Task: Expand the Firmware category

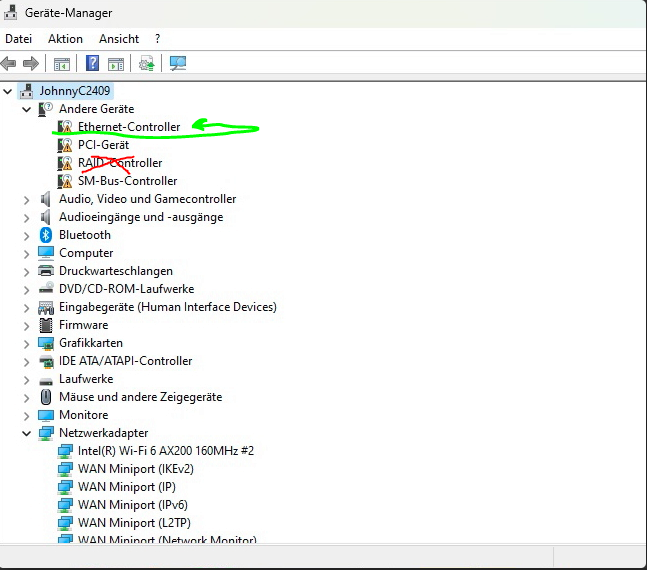Action: point(26,326)
